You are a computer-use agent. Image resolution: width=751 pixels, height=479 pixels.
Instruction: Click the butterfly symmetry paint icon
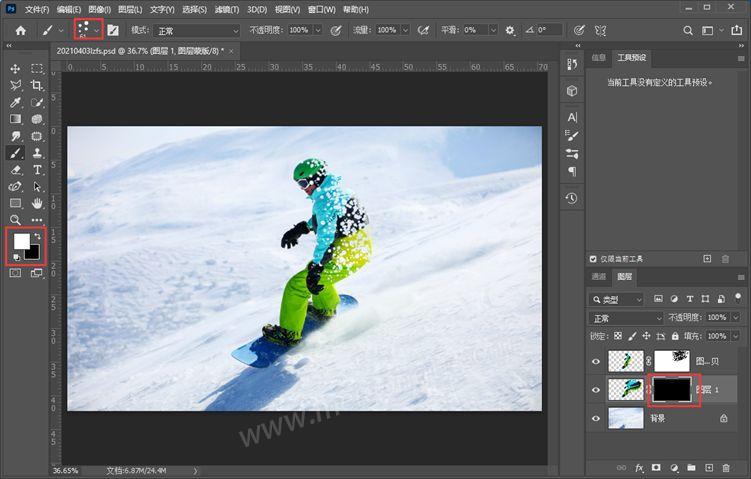[x=600, y=31]
